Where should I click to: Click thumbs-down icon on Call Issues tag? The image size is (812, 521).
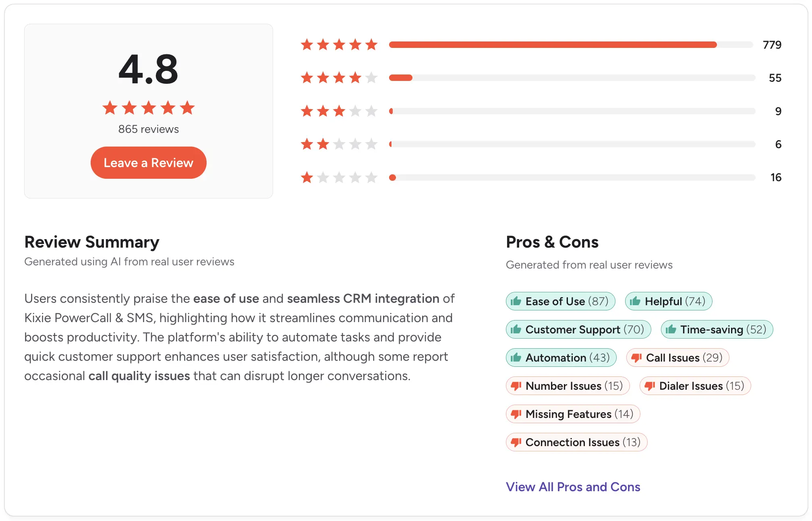(636, 358)
